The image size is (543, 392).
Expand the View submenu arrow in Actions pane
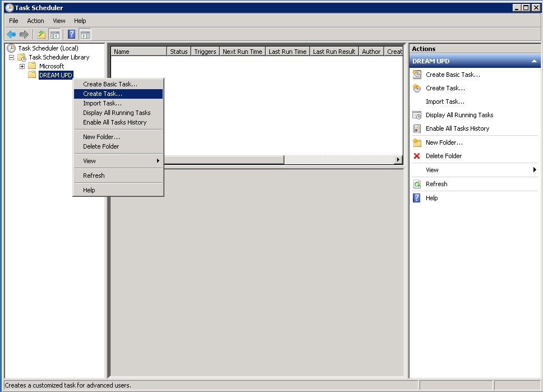point(535,170)
